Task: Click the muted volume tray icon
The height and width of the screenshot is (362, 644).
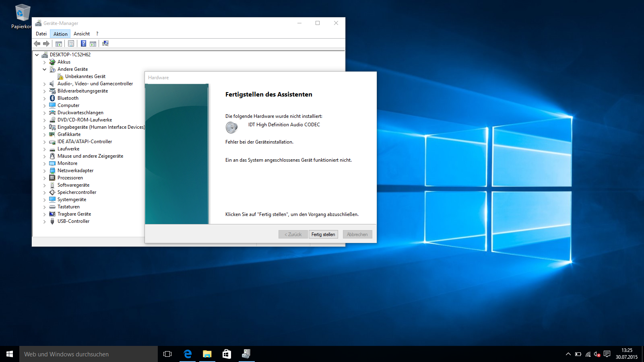Action: (x=597, y=354)
